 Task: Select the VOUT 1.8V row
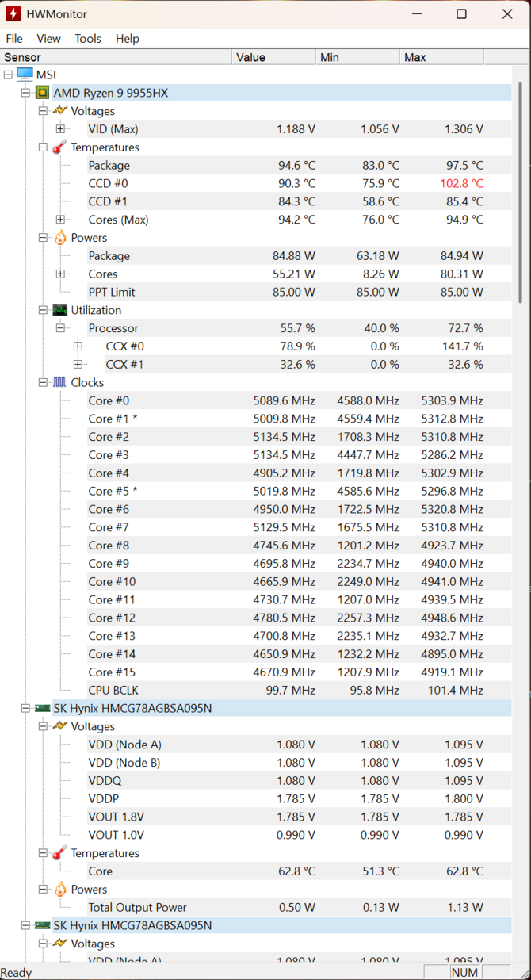300,817
